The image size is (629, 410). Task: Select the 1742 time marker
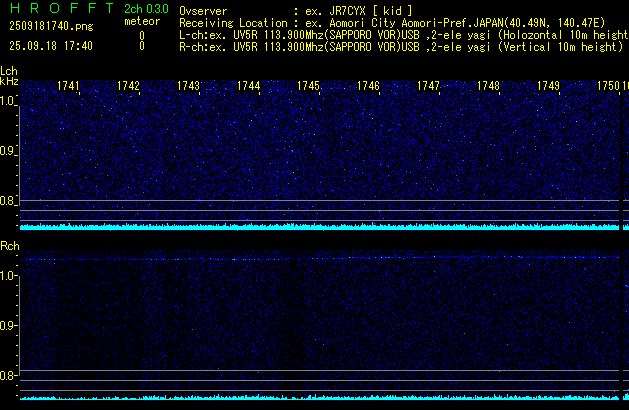(128, 87)
